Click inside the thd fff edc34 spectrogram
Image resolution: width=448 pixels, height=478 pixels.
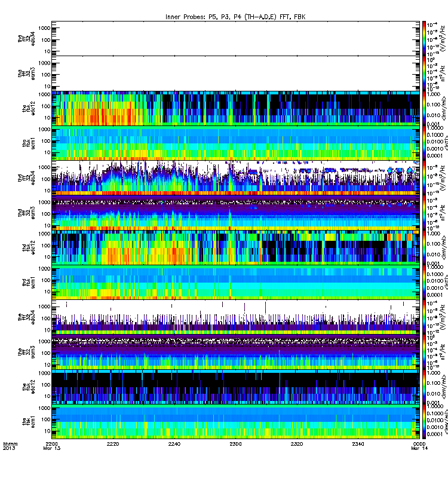pyautogui.click(x=235, y=178)
